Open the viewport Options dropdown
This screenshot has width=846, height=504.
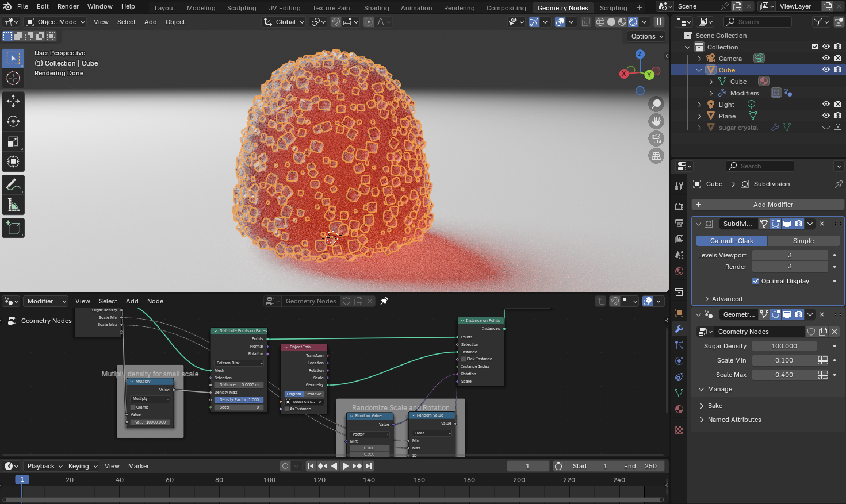tap(647, 36)
